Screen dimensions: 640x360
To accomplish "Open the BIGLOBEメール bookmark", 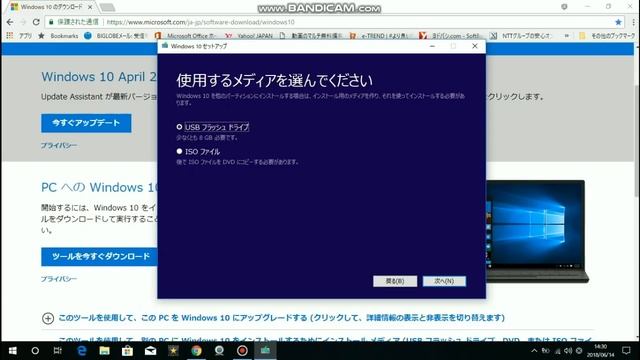I will (x=115, y=36).
